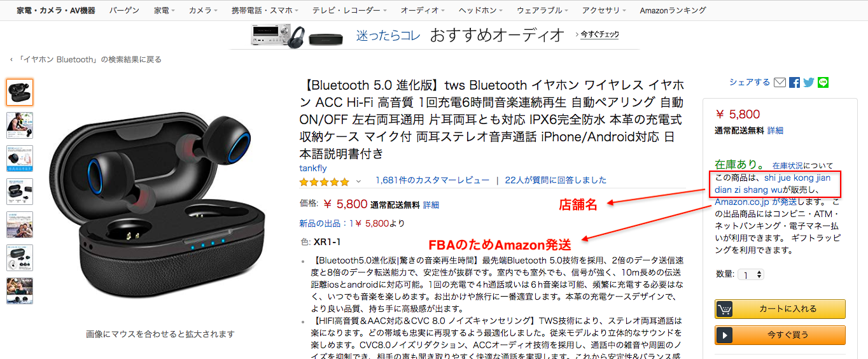Image resolution: width=868 pixels, height=359 pixels.
Task: Expand the star rating breakdown arrow
Action: point(358,181)
